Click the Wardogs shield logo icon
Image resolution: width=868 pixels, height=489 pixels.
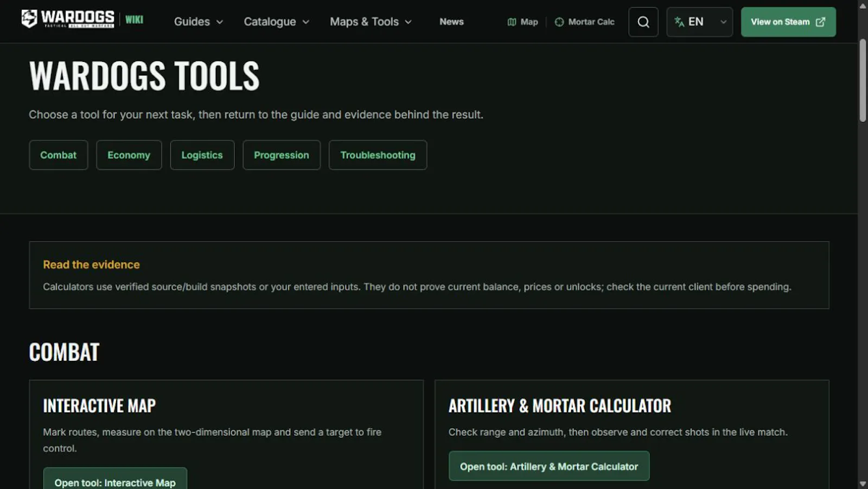pos(29,19)
